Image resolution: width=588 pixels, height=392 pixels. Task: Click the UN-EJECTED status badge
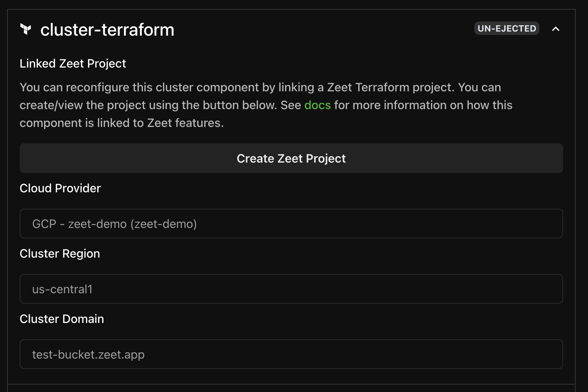507,28
